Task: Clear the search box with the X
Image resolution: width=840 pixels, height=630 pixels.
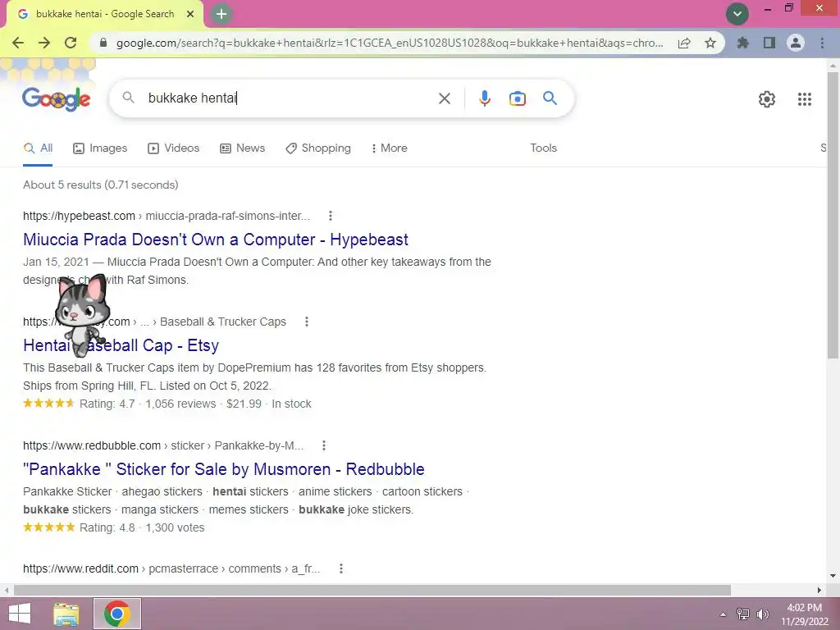Action: point(444,98)
